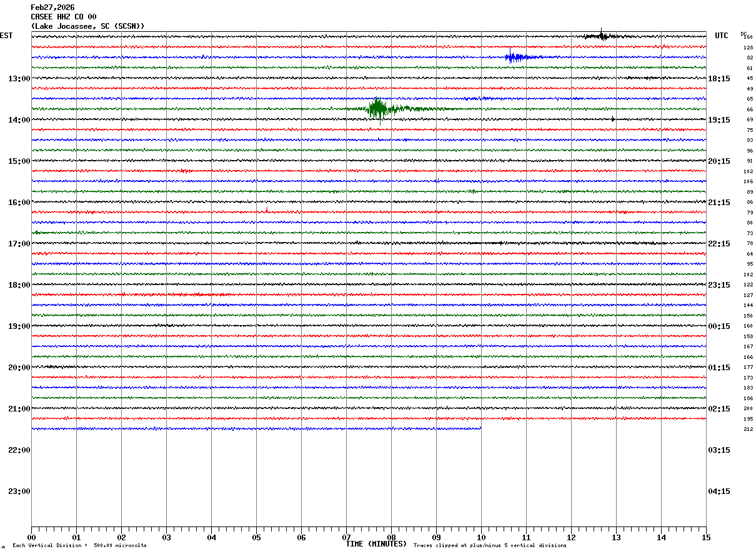Click the "15" minute tick label

(x=706, y=537)
